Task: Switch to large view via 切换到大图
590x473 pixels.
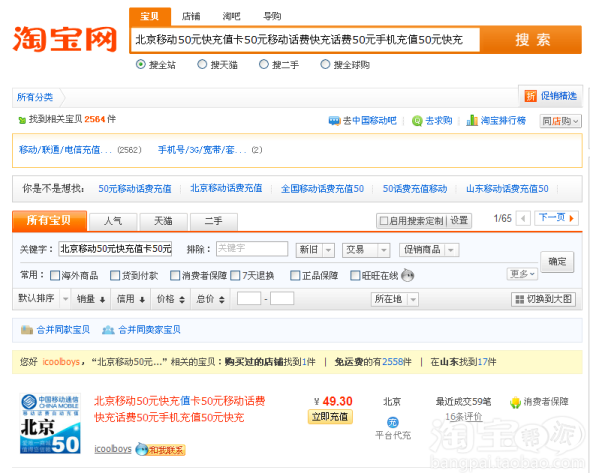Action: (x=543, y=299)
